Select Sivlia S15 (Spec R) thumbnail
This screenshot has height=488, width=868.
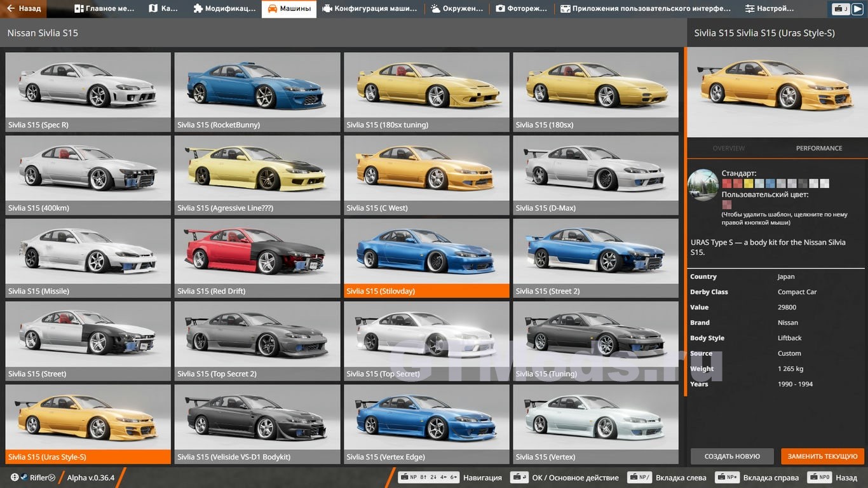[x=88, y=92]
